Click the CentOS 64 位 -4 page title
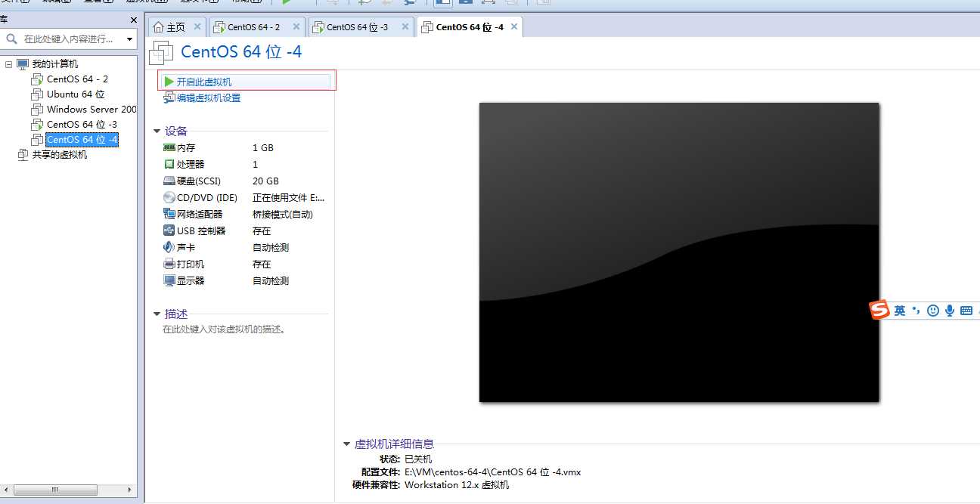This screenshot has height=504, width=980. coord(241,52)
